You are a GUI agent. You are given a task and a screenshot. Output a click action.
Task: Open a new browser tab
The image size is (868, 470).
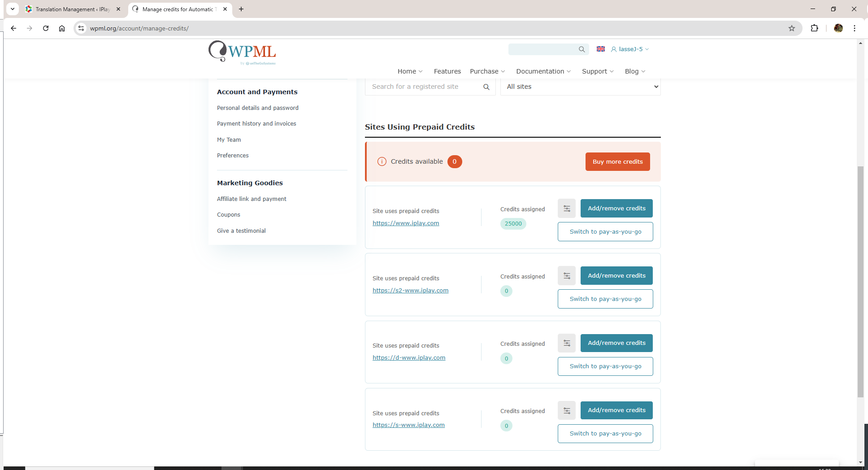point(241,9)
